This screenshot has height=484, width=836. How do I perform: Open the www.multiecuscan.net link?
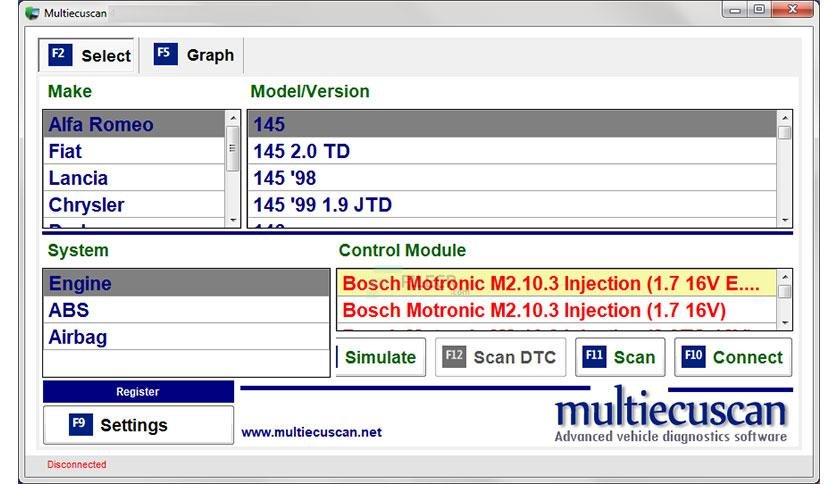click(311, 432)
